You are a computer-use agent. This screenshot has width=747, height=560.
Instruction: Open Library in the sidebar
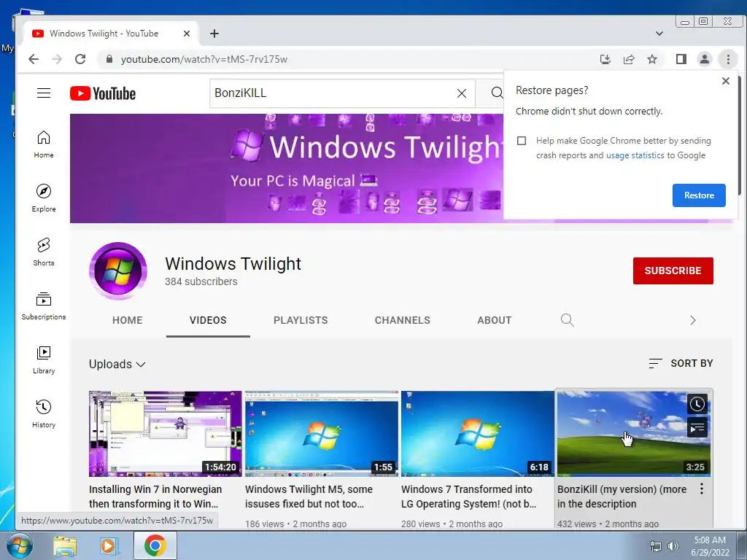click(x=43, y=359)
